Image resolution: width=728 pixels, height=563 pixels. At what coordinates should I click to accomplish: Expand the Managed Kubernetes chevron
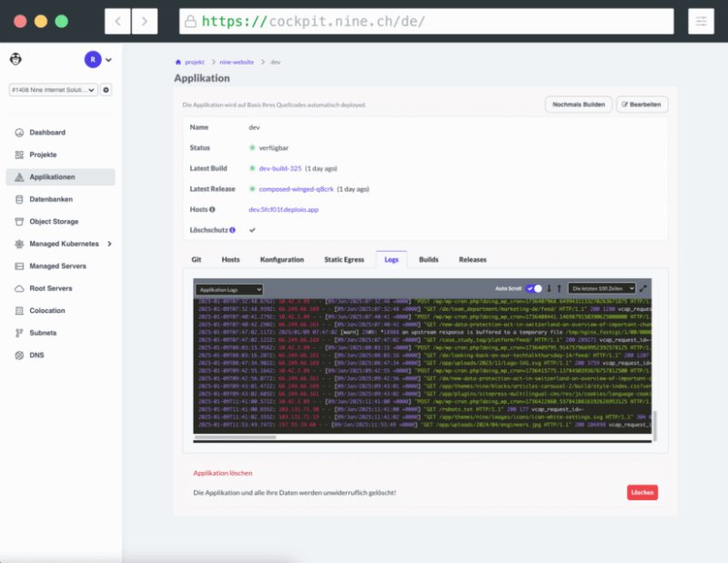[109, 244]
